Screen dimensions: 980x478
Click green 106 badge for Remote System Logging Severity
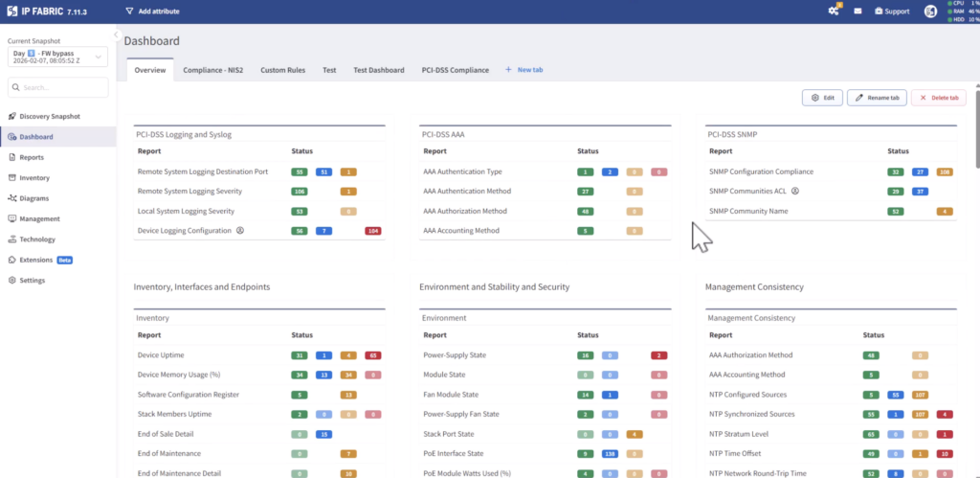pos(300,192)
